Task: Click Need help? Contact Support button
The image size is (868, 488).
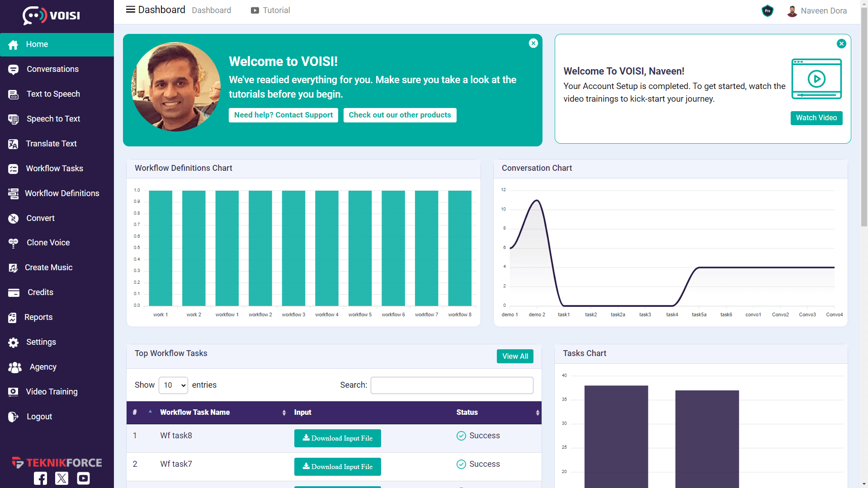Action: pos(283,115)
